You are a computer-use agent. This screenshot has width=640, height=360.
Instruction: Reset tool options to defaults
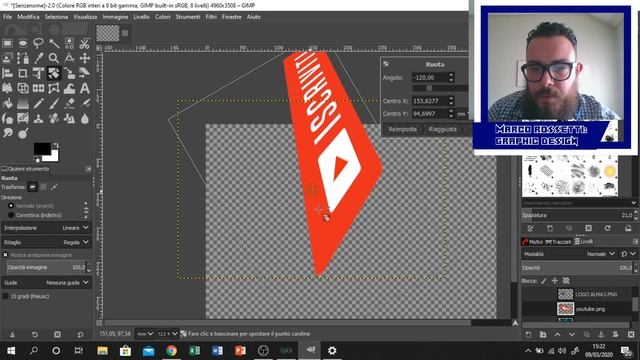(80, 334)
